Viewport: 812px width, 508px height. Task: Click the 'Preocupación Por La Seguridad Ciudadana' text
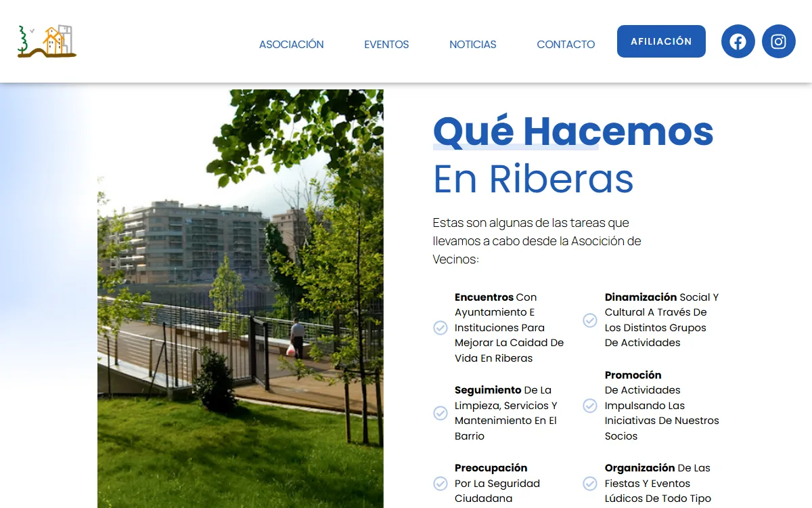point(497,484)
